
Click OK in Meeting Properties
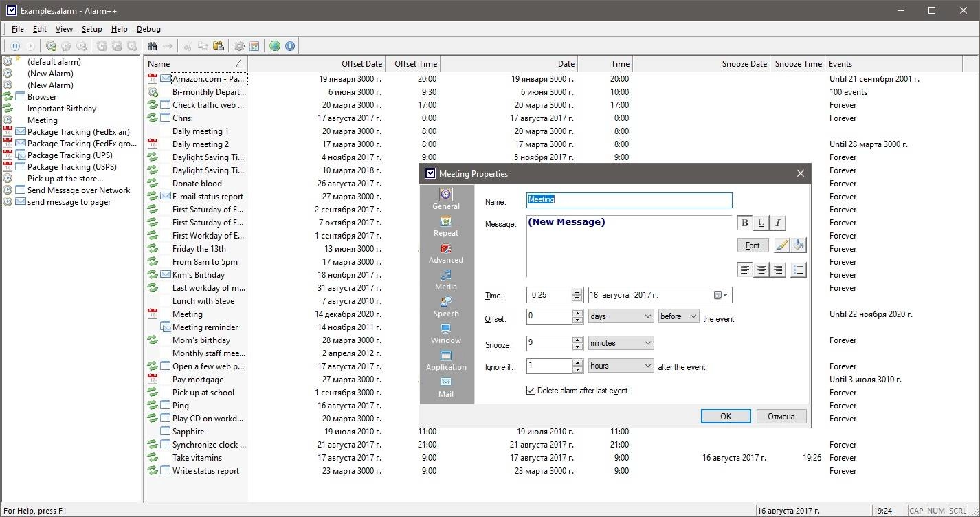726,416
